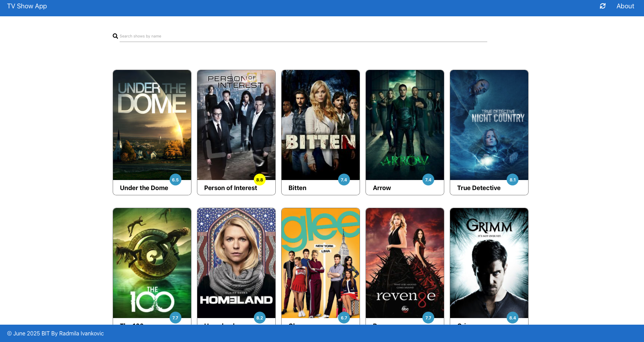Image resolution: width=644 pixels, height=342 pixels.
Task: Select the Arrow show poster
Action: click(x=405, y=125)
